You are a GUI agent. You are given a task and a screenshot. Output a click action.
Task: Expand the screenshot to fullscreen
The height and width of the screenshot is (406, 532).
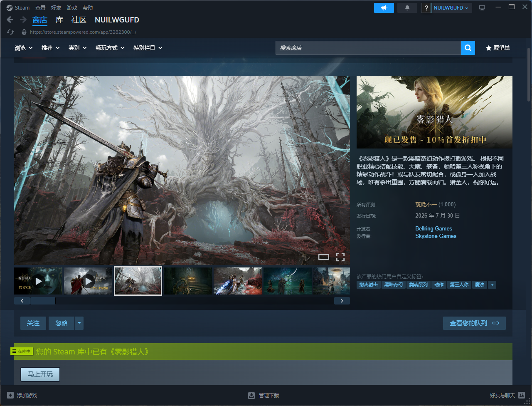click(x=340, y=257)
